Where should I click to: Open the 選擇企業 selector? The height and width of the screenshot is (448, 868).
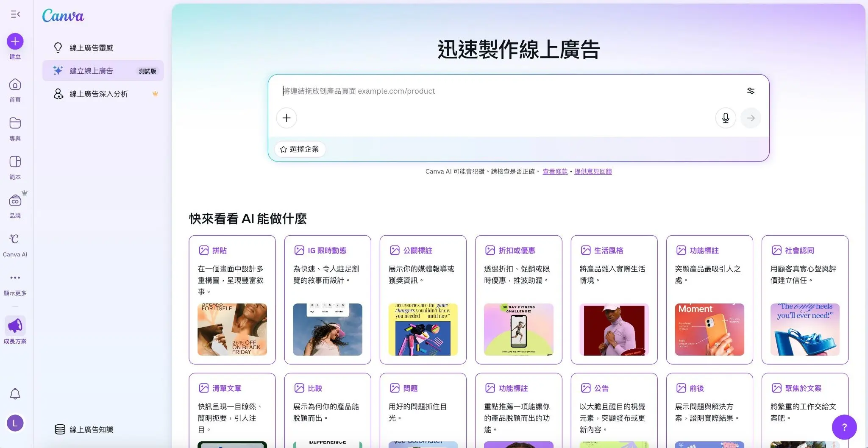point(300,149)
